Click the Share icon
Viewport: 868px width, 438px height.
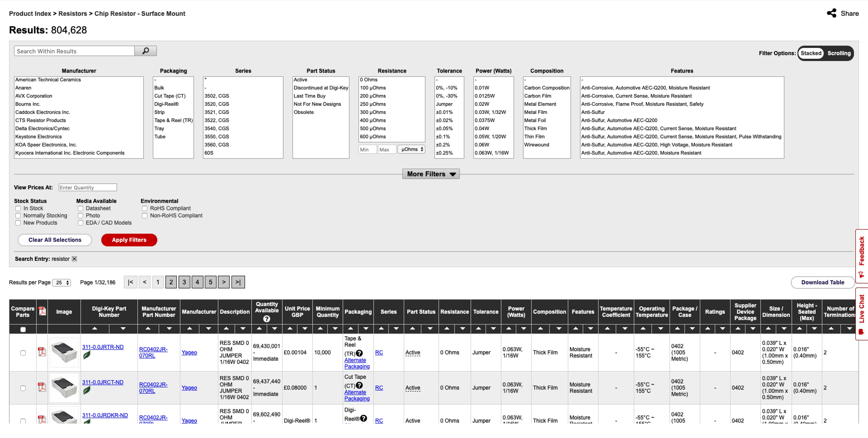pos(831,13)
